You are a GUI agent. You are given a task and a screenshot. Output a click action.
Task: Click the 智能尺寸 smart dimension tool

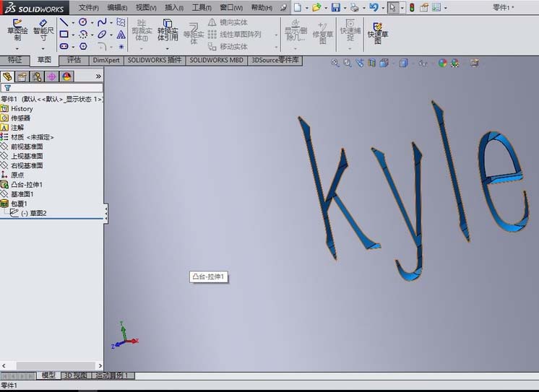[43, 30]
